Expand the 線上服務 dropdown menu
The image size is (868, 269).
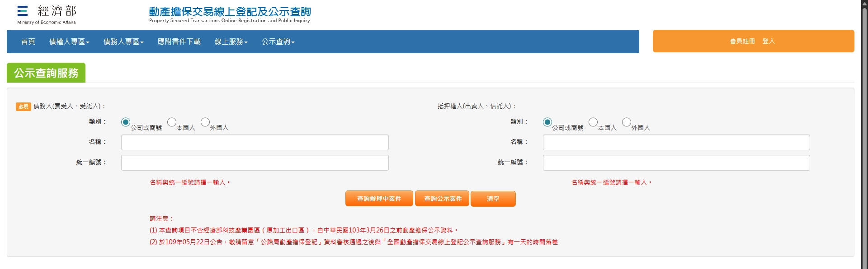[x=231, y=42]
